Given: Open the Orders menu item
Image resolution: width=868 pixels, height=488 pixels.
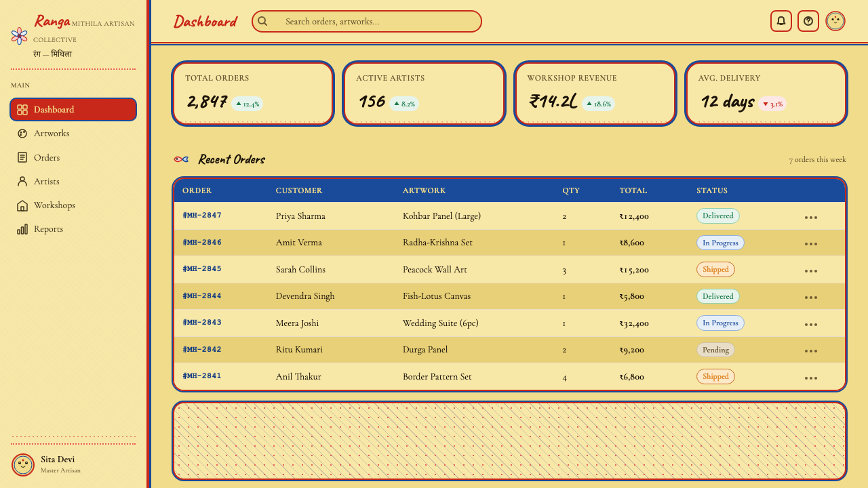Looking at the screenshot, I should 73,157.
